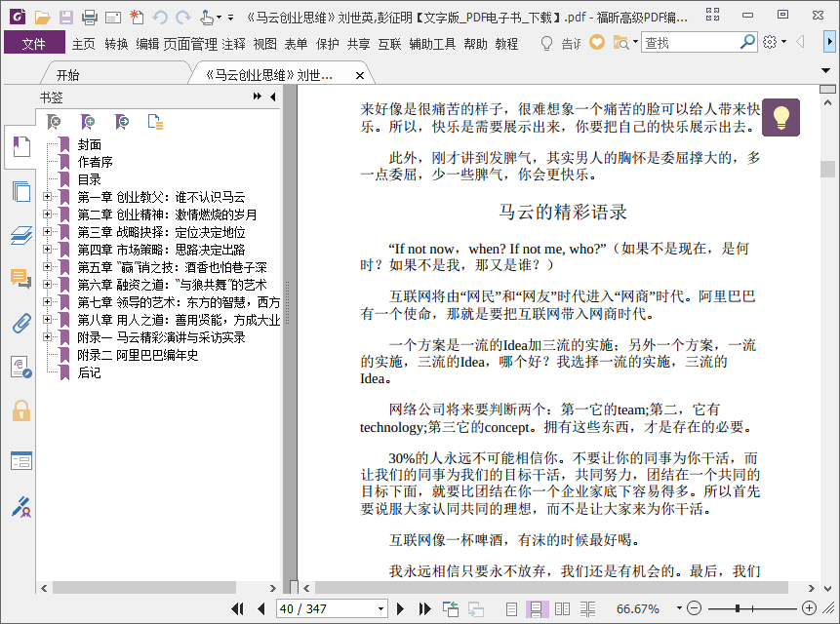Expand 第八章 用人之道 bookmark
The image size is (840, 624).
(x=47, y=320)
